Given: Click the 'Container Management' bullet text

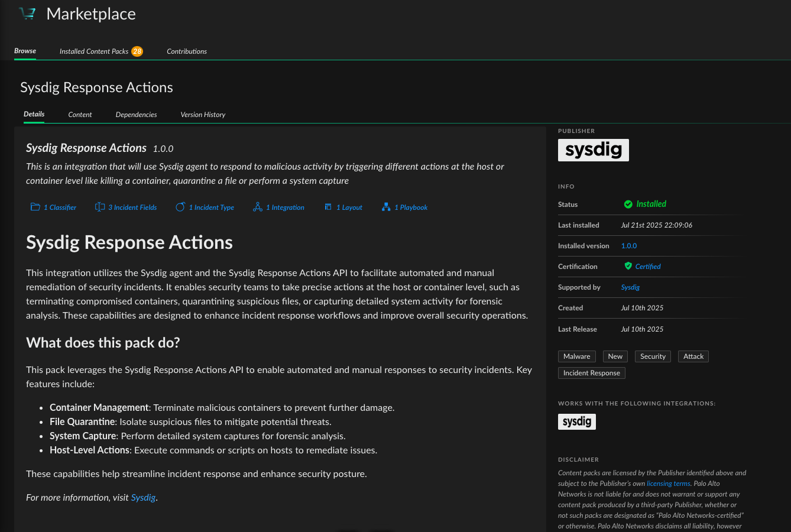Looking at the screenshot, I should [99, 408].
